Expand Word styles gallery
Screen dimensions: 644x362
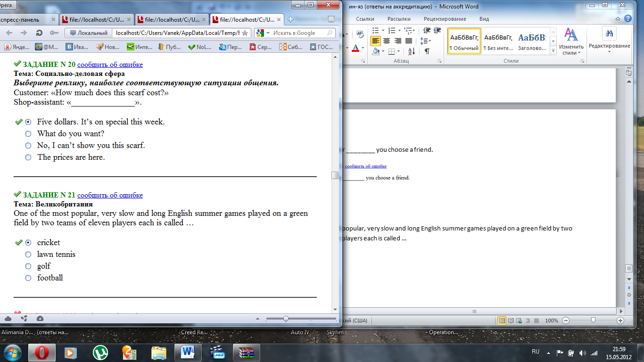pos(553,51)
